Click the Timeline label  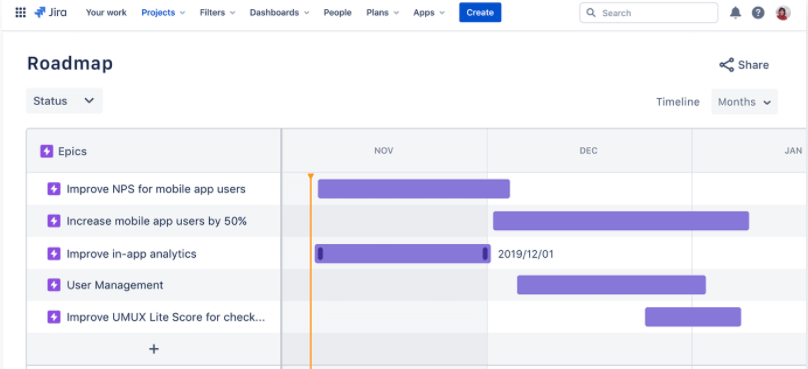(678, 102)
